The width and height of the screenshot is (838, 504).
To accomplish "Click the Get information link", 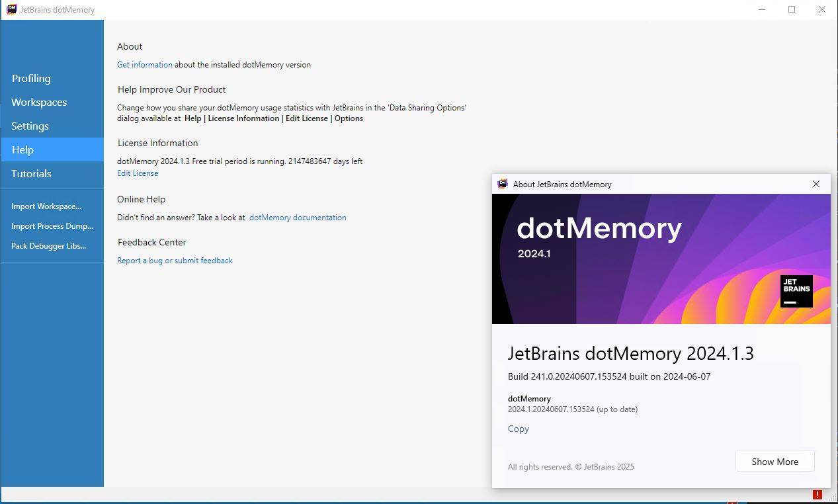I will click(x=144, y=65).
